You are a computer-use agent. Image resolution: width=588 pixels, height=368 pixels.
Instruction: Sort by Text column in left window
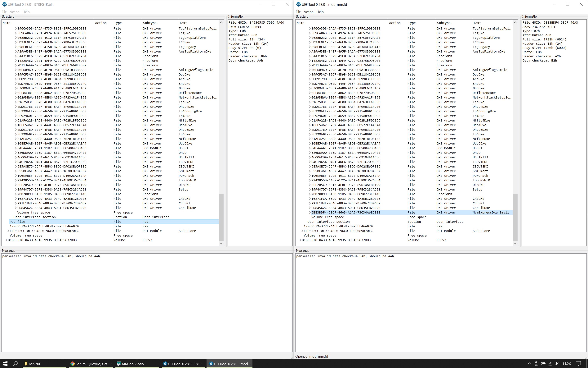[198, 23]
